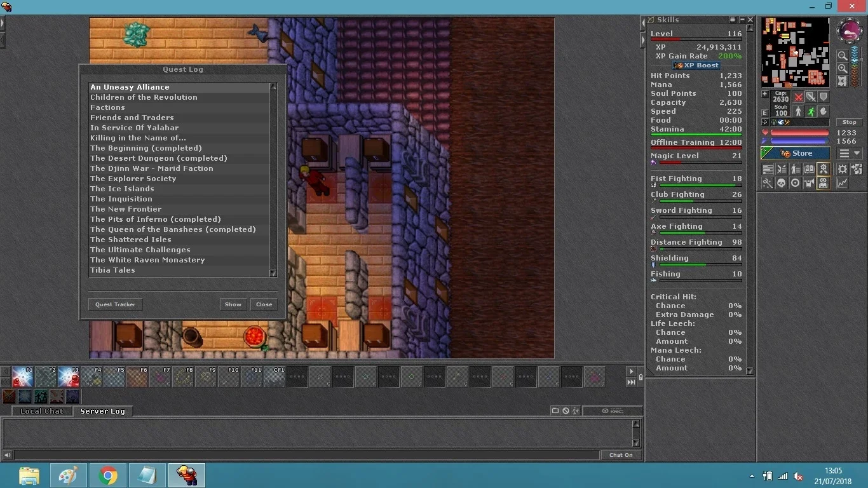
Task: Zoom out the minimap
Action: tap(843, 55)
